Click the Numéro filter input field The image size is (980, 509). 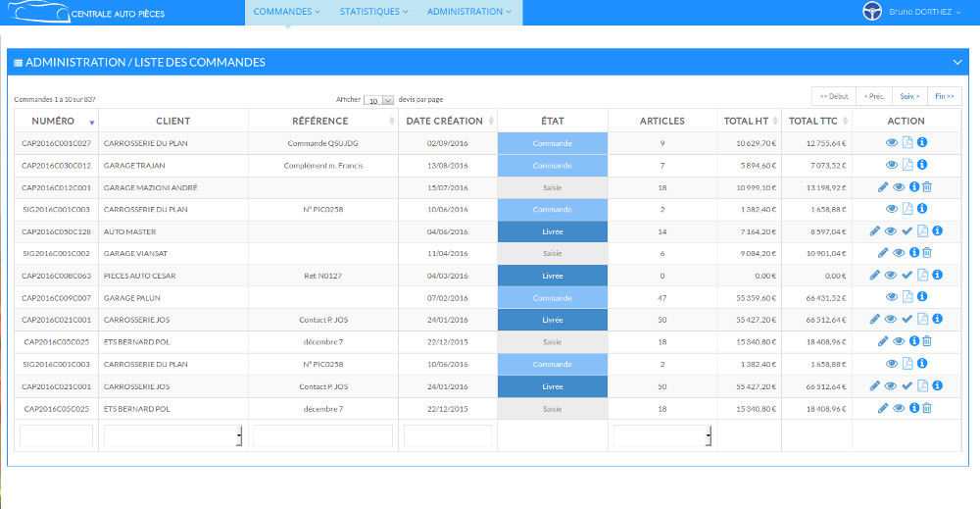point(56,435)
